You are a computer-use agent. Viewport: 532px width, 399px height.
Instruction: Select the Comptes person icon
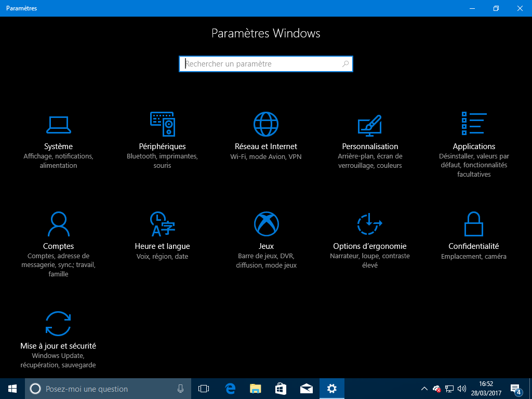58,224
